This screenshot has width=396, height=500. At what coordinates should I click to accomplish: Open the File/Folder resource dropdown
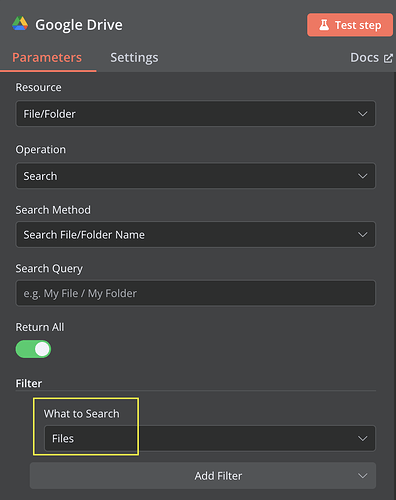coord(196,114)
